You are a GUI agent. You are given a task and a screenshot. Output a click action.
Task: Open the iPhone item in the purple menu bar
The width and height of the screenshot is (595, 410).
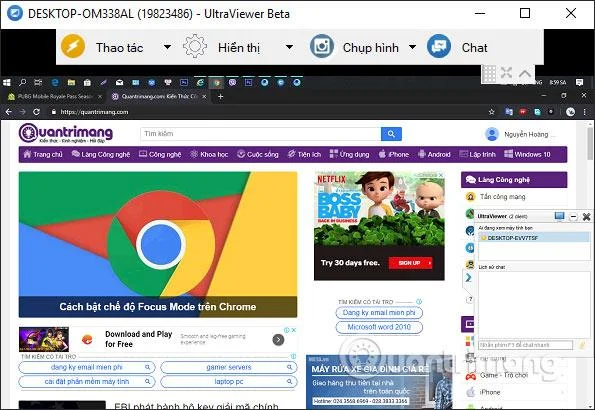click(394, 154)
